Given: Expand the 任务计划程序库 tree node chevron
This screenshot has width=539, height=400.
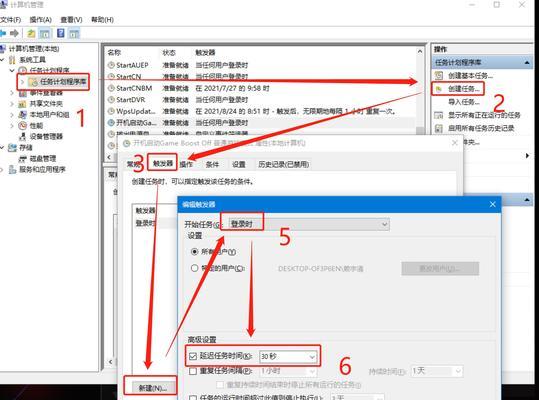Looking at the screenshot, I should pos(22,82).
